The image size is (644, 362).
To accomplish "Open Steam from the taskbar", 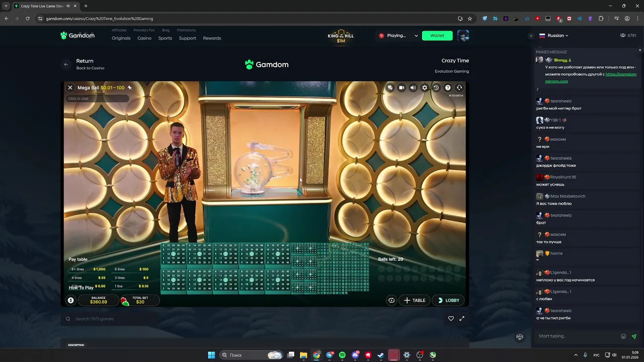I will (x=381, y=355).
